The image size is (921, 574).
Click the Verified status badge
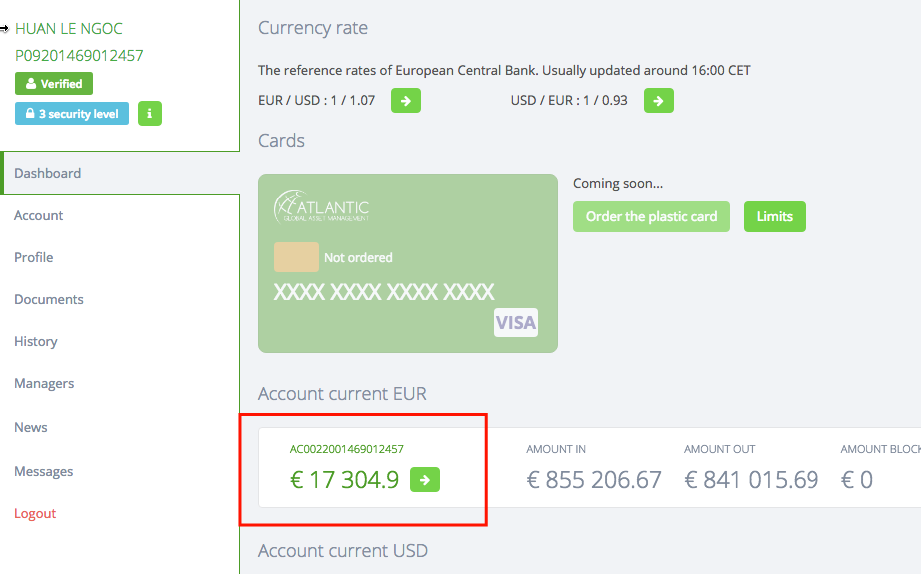[54, 84]
